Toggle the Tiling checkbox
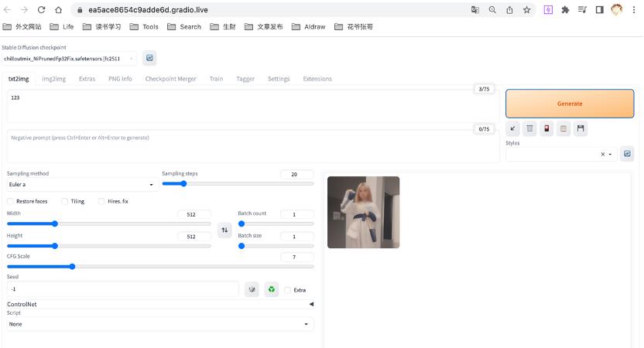 [x=65, y=201]
